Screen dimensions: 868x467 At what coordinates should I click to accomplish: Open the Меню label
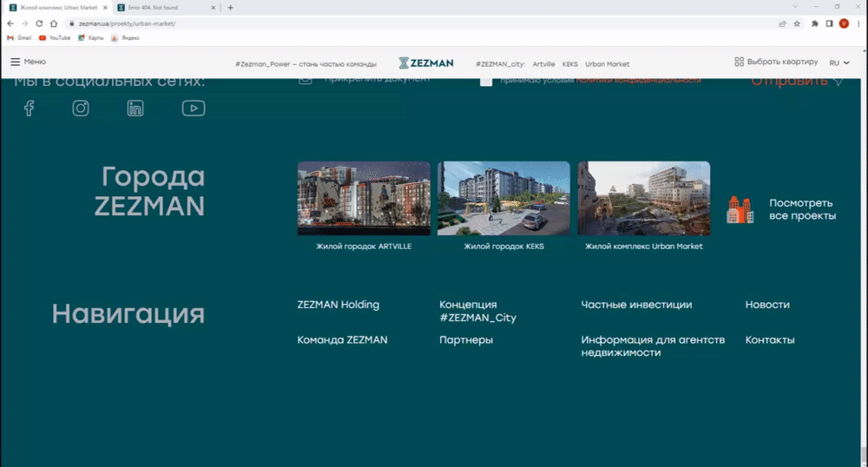coord(35,62)
